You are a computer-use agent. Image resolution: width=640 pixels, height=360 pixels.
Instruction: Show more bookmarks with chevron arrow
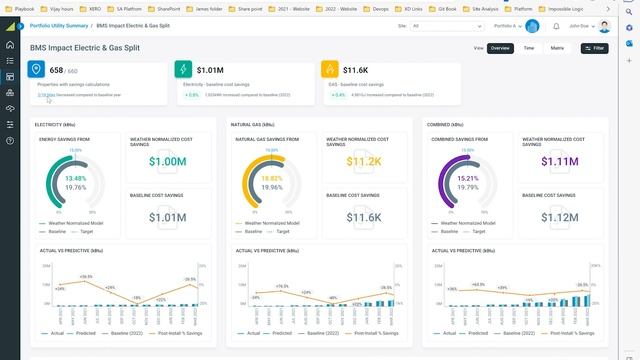click(608, 9)
